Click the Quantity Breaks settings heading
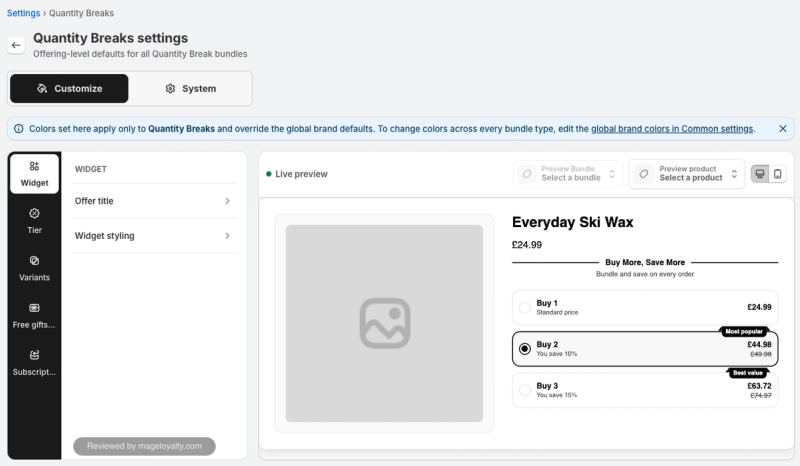 tap(110, 38)
